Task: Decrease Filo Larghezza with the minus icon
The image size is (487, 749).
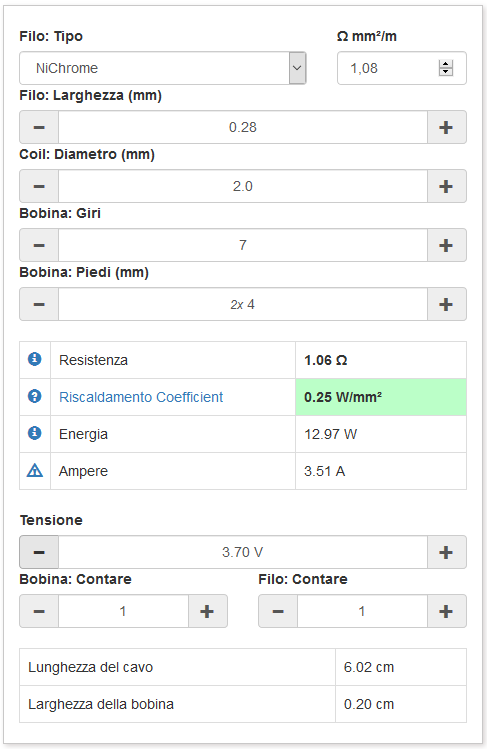Action: pos(39,127)
